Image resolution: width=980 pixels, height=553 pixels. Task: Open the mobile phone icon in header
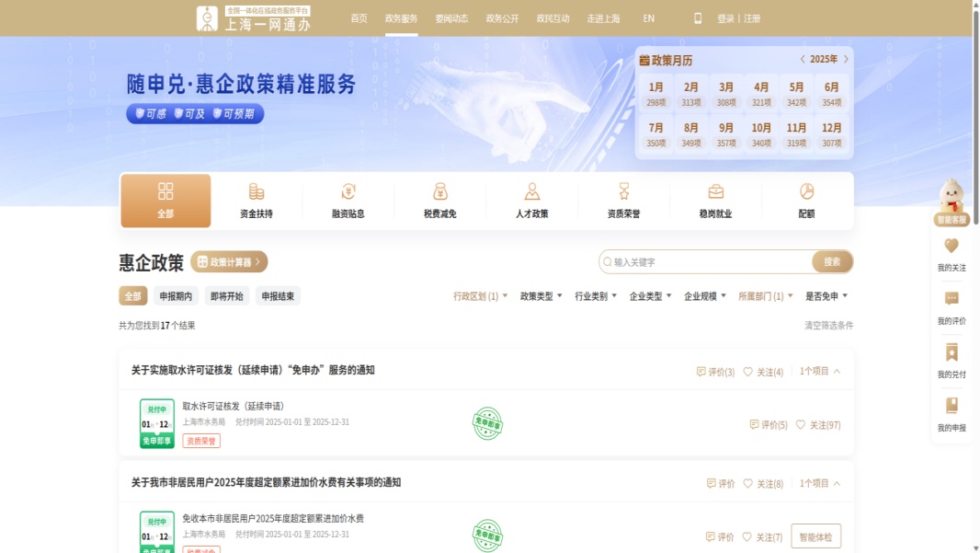click(698, 18)
